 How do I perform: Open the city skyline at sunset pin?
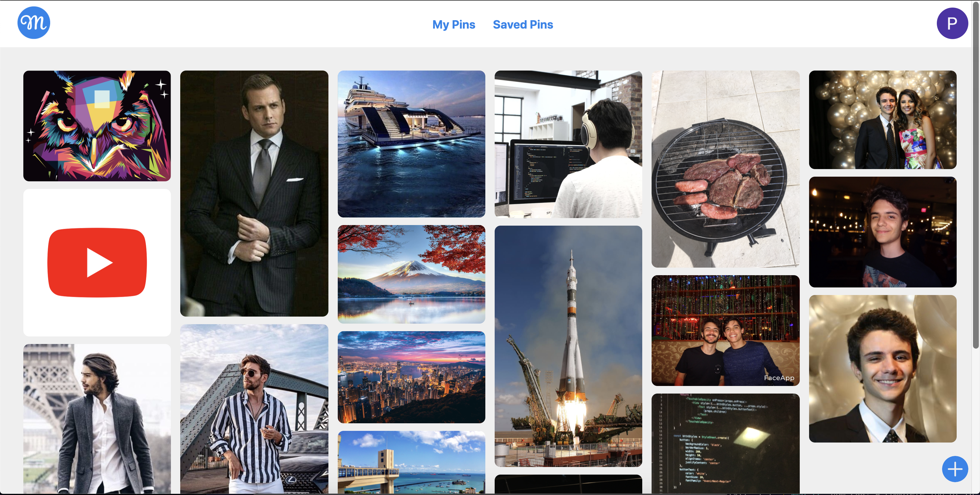point(411,377)
